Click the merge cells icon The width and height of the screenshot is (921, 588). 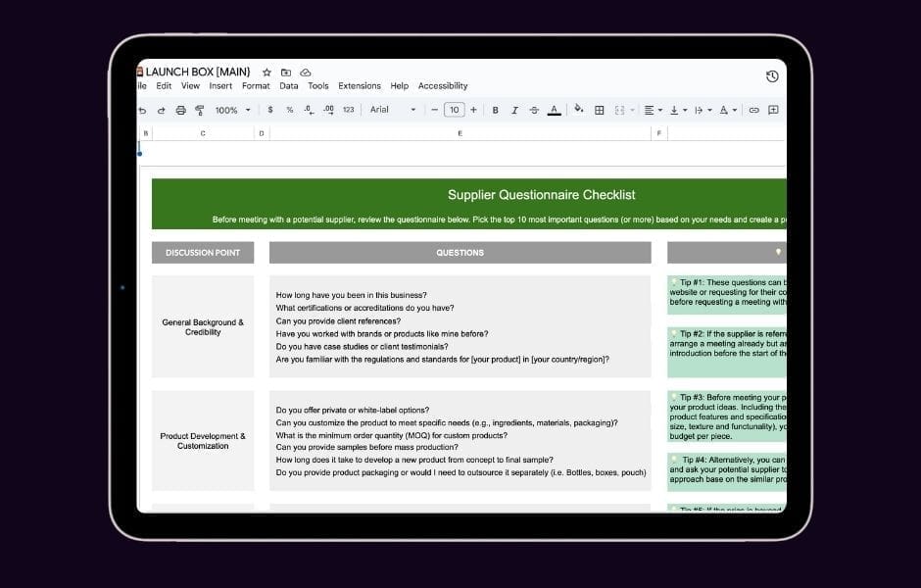[x=619, y=110]
